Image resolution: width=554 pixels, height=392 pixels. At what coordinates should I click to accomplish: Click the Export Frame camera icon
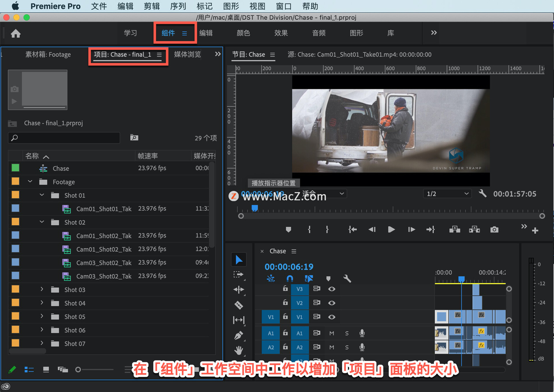click(494, 230)
